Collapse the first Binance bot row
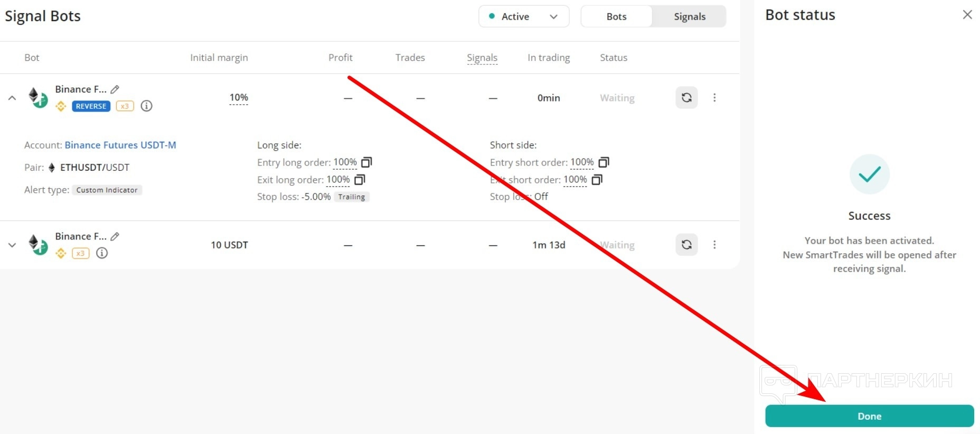 12,98
